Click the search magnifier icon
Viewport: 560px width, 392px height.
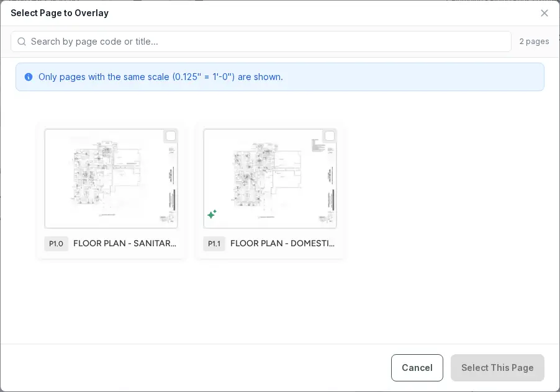(x=22, y=42)
